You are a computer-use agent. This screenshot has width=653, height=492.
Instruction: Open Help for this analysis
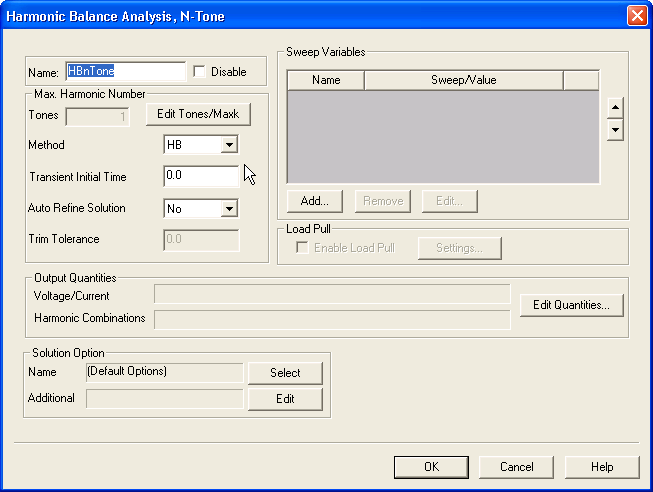[602, 467]
